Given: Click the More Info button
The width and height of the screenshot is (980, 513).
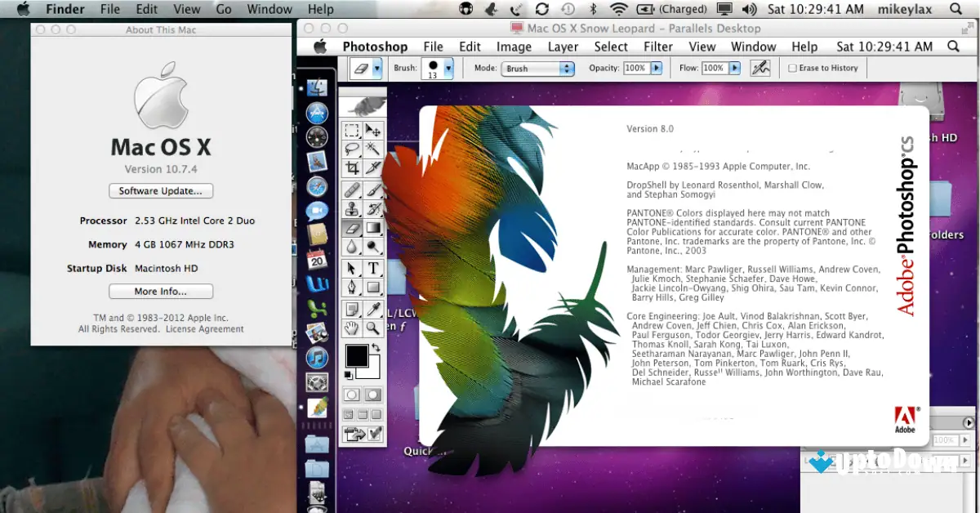Looking at the screenshot, I should tap(160, 291).
